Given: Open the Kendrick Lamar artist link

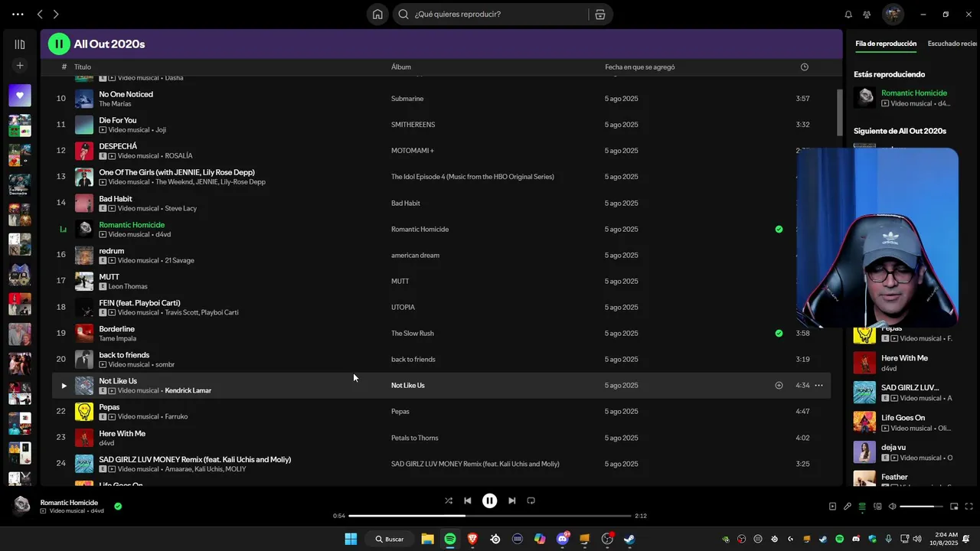Looking at the screenshot, I should point(188,391).
